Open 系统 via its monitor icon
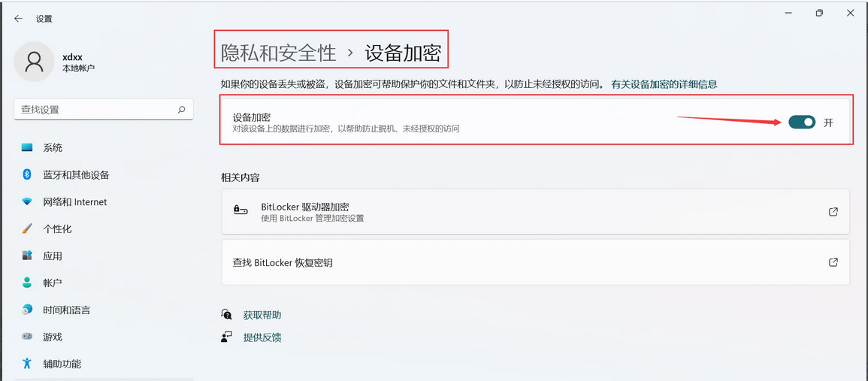Viewport: 868px width, 381px height. 28,148
